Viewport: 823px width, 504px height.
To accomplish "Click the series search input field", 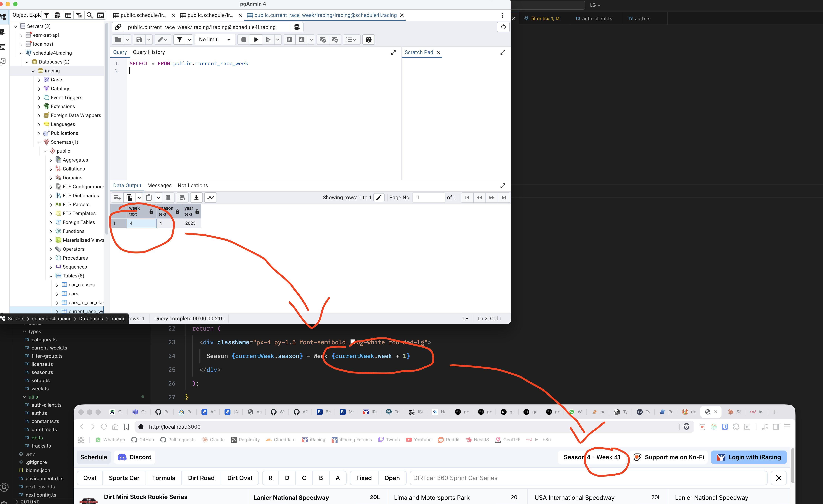I will 588,478.
